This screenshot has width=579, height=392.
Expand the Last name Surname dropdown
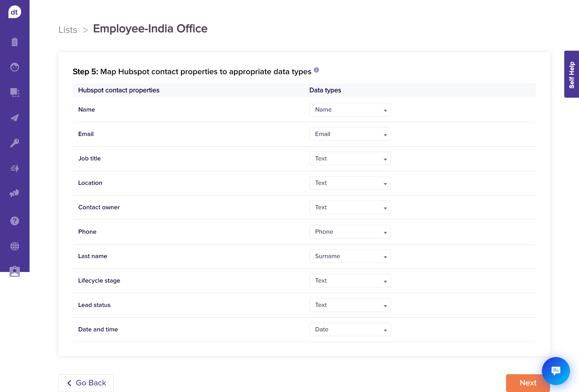pos(350,256)
